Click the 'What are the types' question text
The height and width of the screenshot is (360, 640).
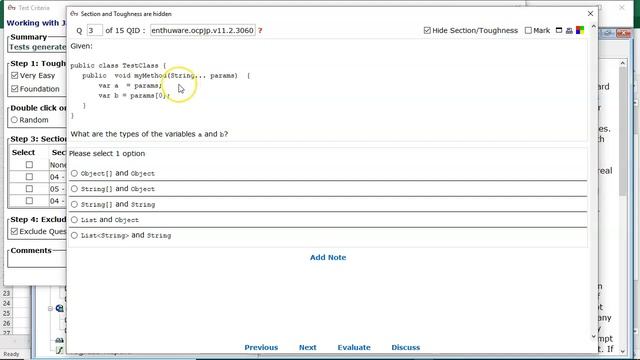click(x=149, y=134)
